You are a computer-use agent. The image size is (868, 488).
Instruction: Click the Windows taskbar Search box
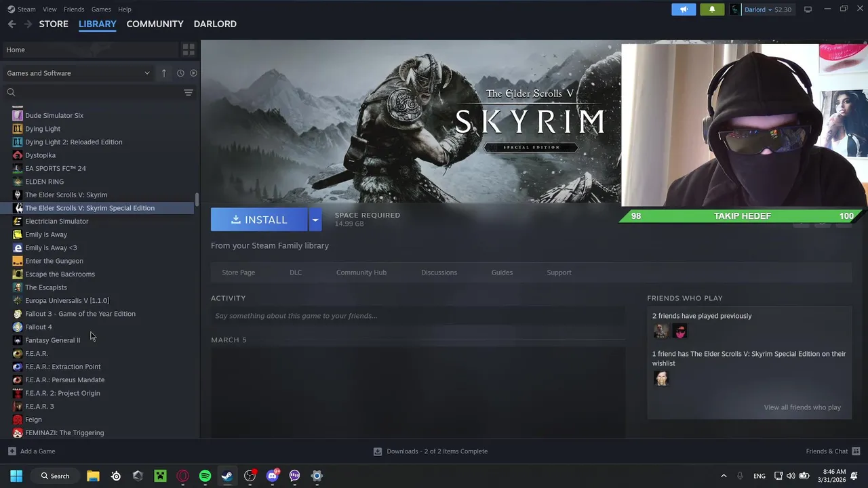point(54,476)
